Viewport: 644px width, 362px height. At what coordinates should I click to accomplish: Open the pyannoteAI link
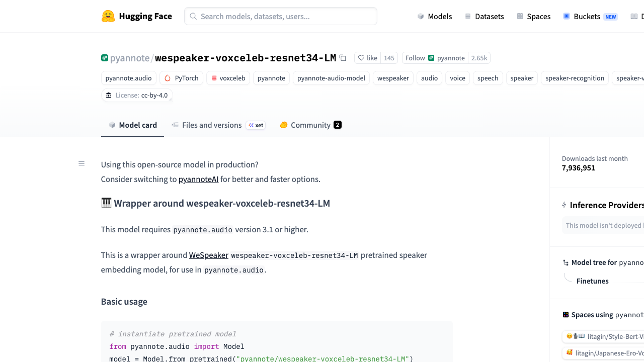click(x=198, y=179)
